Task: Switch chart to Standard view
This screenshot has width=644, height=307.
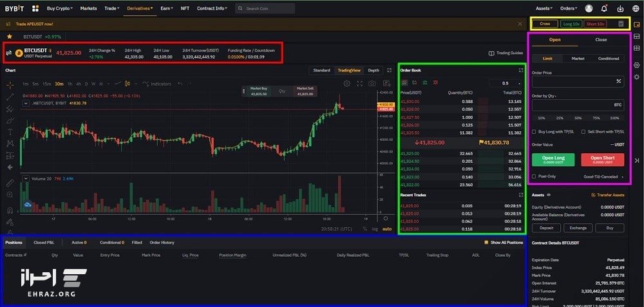Action: pyautogui.click(x=321, y=70)
